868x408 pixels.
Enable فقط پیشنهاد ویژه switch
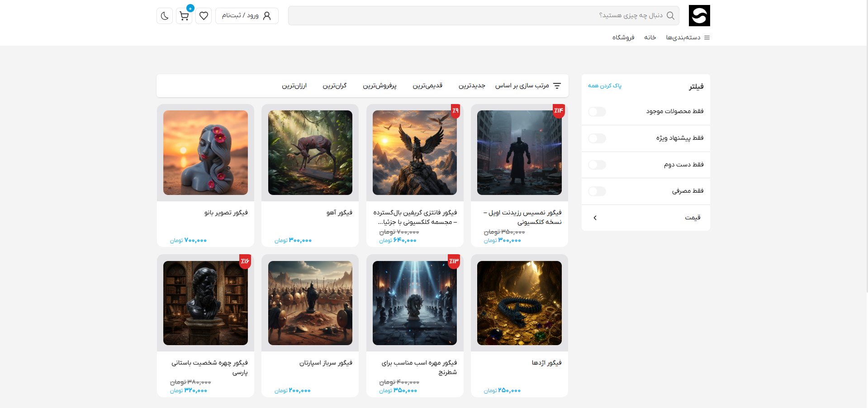coord(597,138)
